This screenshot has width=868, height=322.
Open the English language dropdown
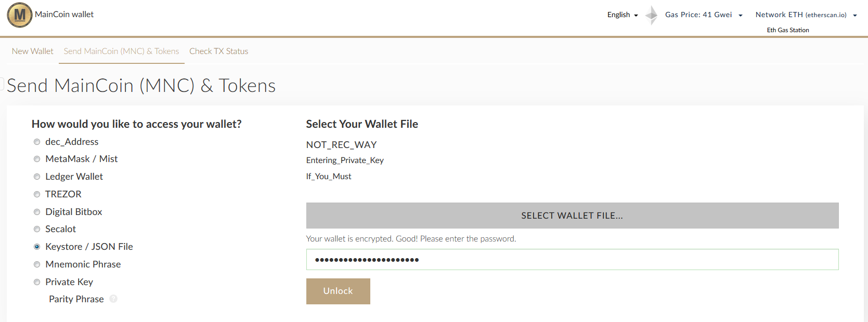pos(622,15)
